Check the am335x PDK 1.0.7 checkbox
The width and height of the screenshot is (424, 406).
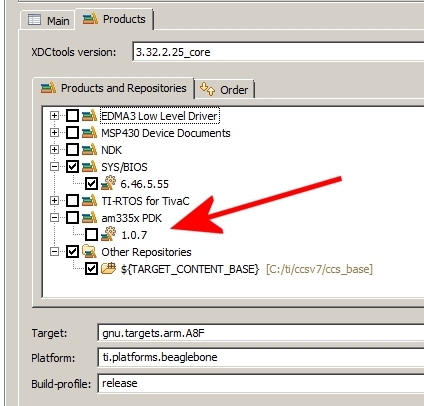pos(91,235)
